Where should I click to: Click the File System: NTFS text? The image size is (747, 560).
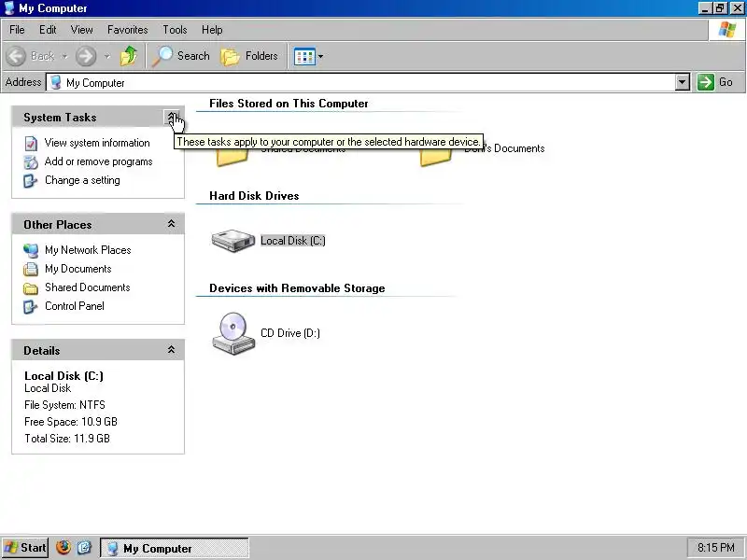coord(64,405)
